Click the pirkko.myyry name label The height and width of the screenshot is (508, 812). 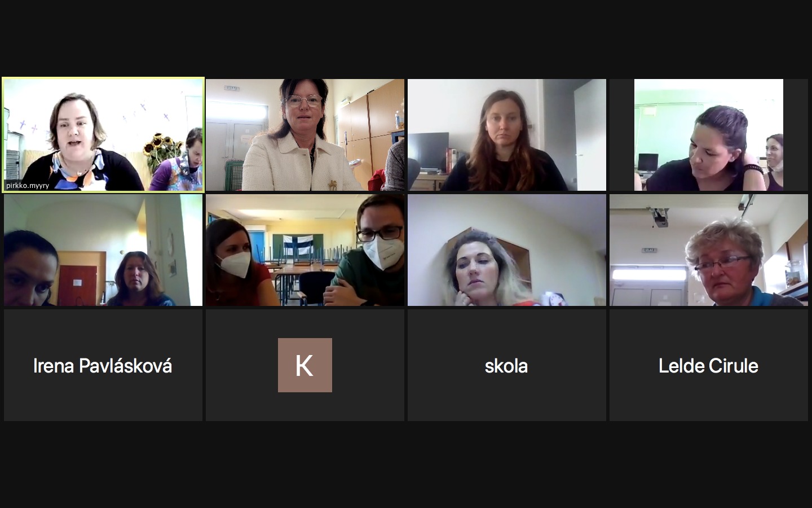[28, 185]
